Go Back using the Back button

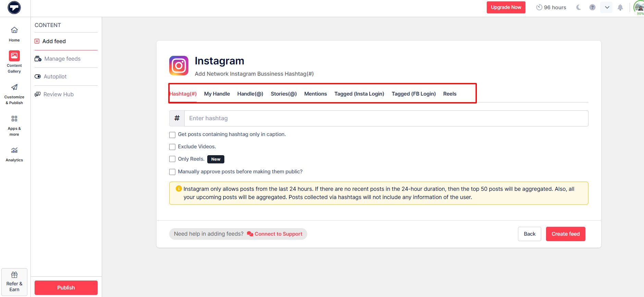pos(530,234)
